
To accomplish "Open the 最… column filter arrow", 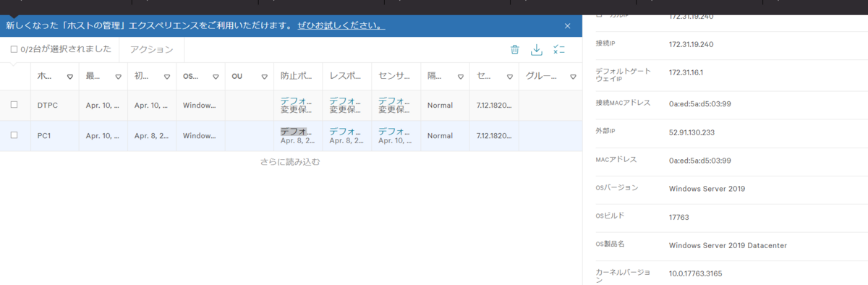I will tap(119, 77).
